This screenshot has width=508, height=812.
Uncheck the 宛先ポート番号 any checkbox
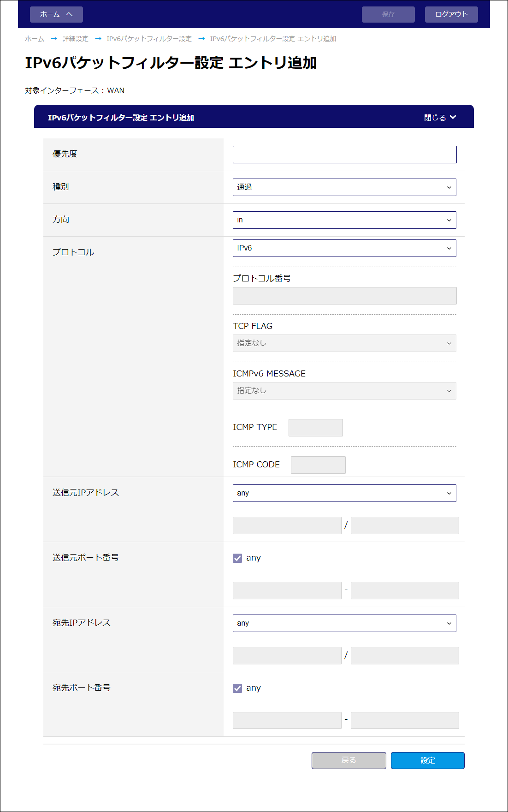[237, 688]
